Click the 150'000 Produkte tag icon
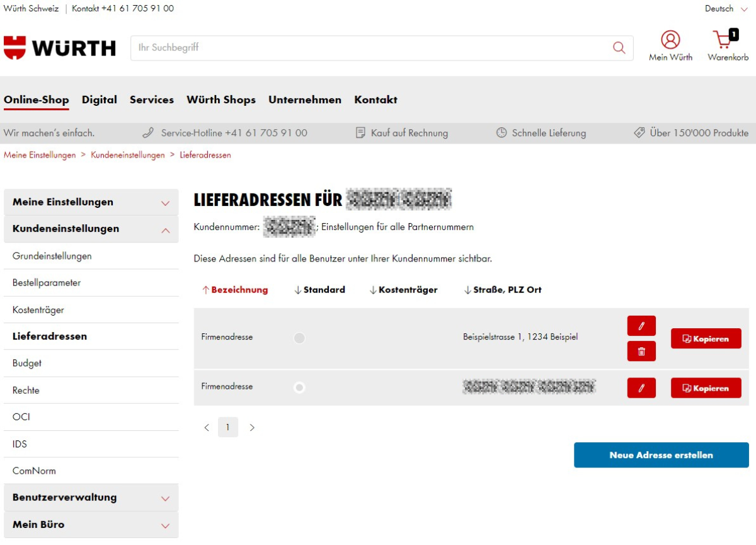 click(639, 133)
